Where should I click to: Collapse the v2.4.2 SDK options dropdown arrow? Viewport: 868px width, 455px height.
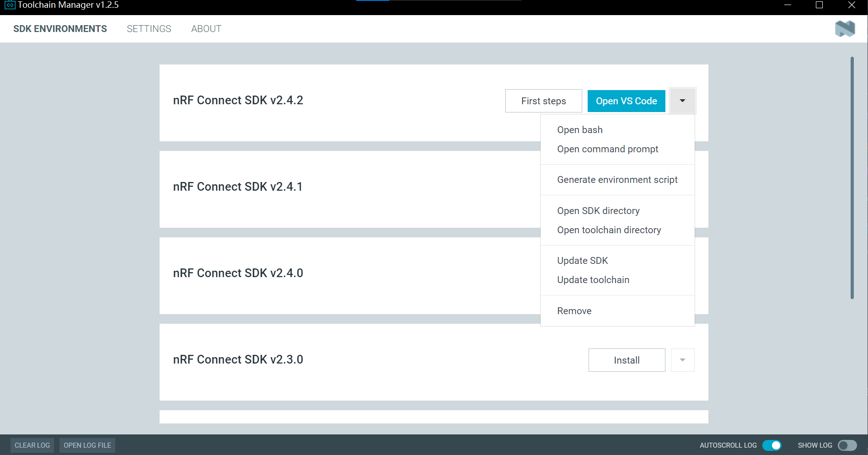pos(682,101)
